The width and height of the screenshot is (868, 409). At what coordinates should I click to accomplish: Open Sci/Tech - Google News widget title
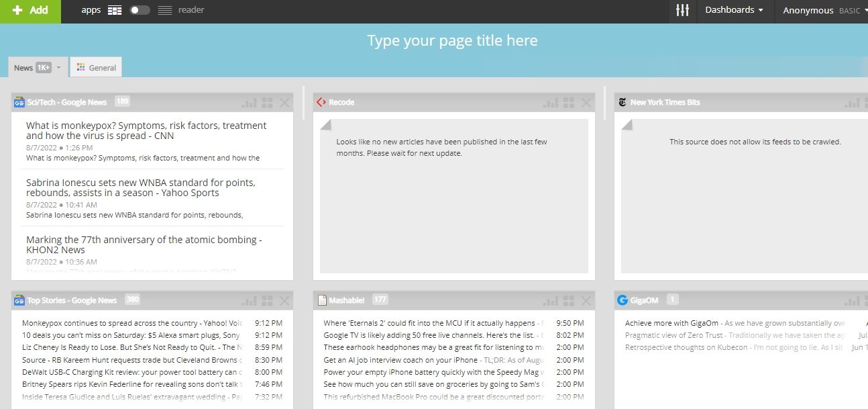point(67,102)
